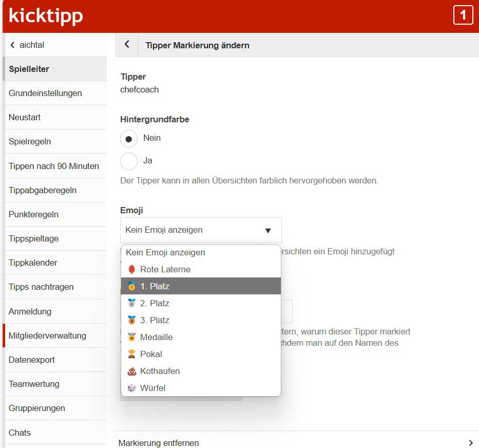Click the kicktipp logo
This screenshot has height=448, width=479.
pyautogui.click(x=46, y=16)
